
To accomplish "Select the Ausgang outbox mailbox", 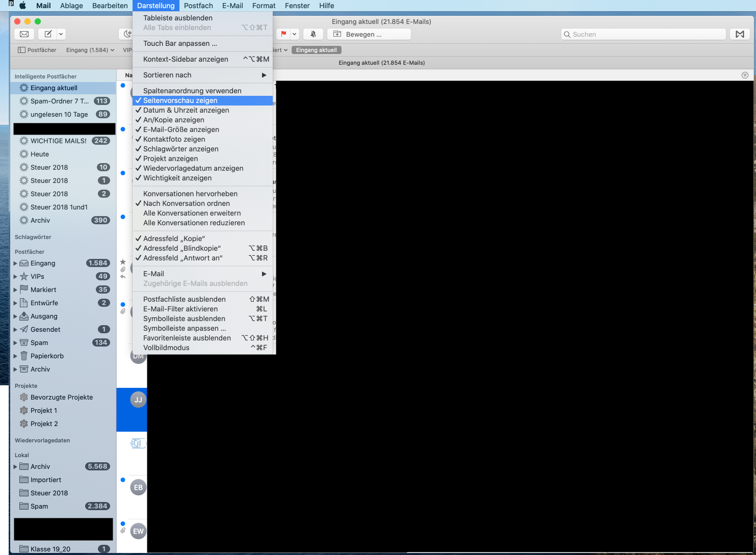I will (63, 316).
